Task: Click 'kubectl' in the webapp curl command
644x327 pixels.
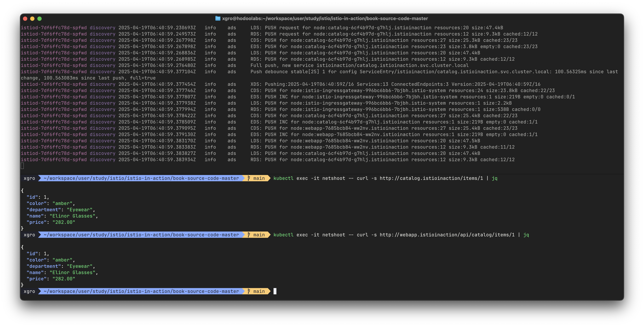Action: 284,235
